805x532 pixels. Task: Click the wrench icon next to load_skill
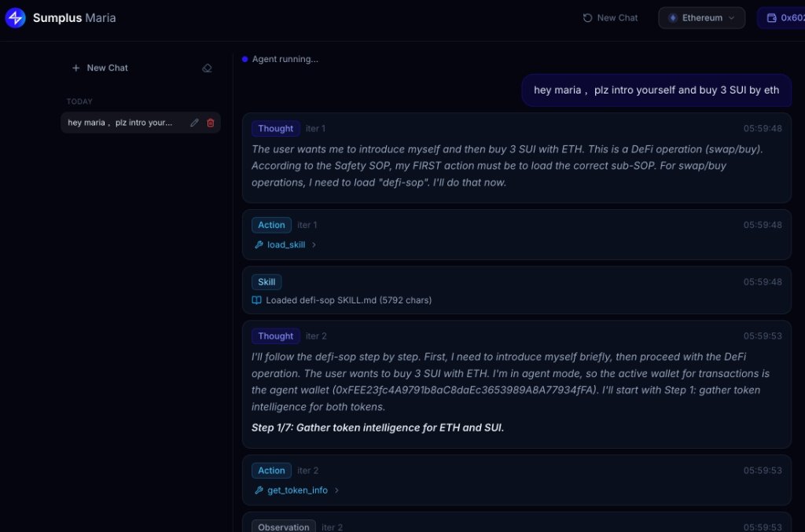259,244
